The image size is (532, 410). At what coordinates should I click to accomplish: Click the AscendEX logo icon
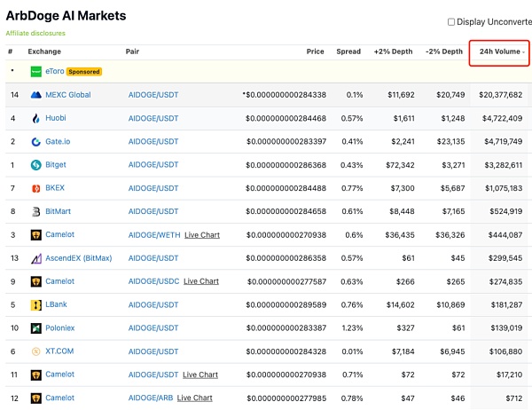click(x=36, y=258)
